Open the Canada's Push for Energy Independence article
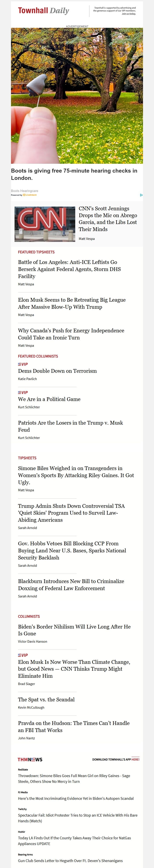Viewport: 154px width, 868px height. [x=71, y=334]
